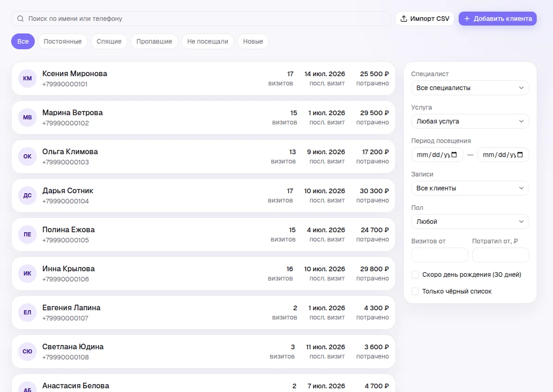Click the Импорт CSV button
The image size is (553, 392).
click(x=425, y=19)
